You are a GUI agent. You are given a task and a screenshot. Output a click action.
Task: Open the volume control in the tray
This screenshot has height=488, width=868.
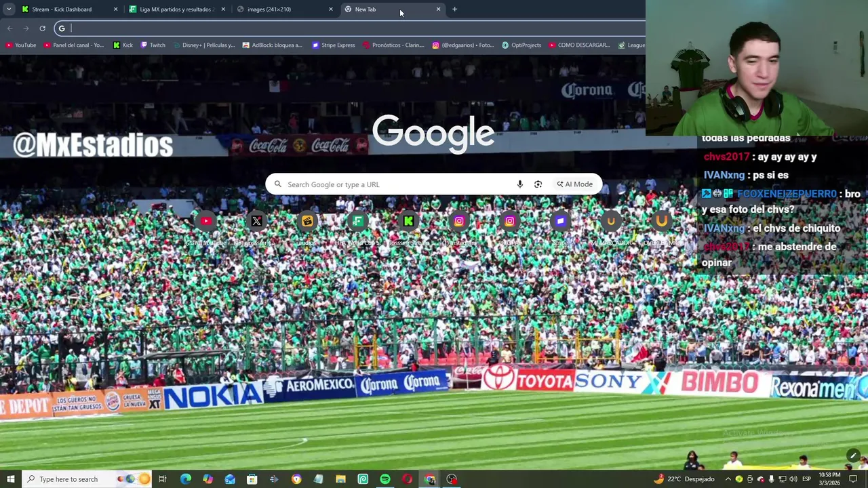click(x=793, y=479)
